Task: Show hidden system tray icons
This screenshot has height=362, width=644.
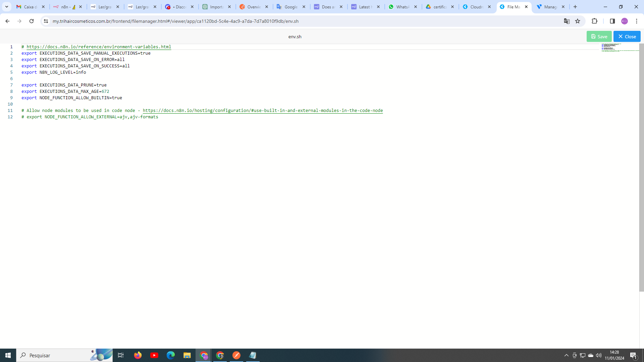Action: coord(567,355)
